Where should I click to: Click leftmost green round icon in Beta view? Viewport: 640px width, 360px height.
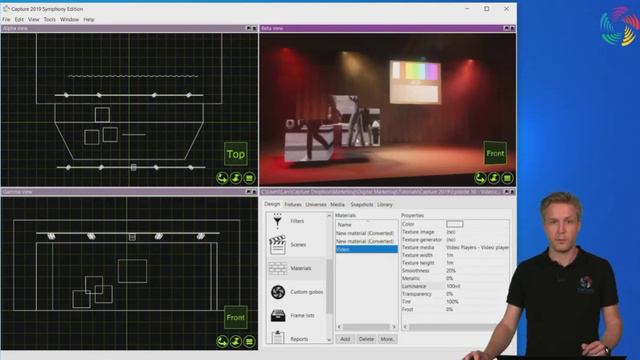tap(480, 178)
